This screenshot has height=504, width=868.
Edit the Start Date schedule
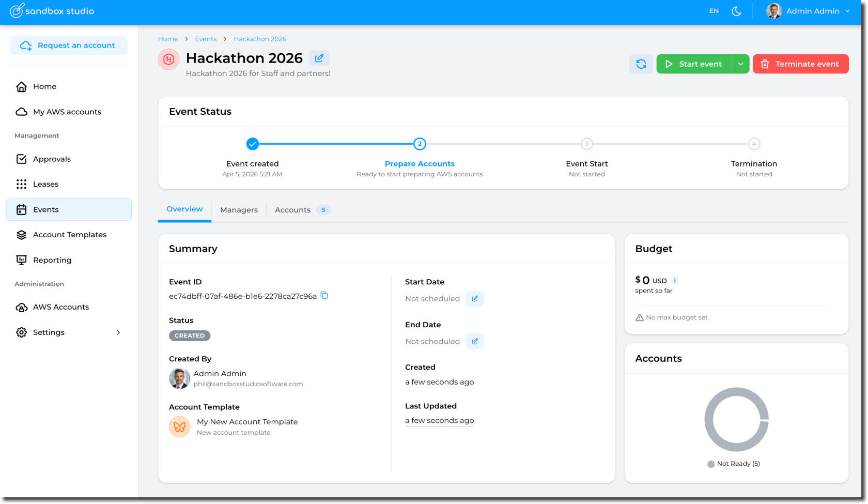474,299
